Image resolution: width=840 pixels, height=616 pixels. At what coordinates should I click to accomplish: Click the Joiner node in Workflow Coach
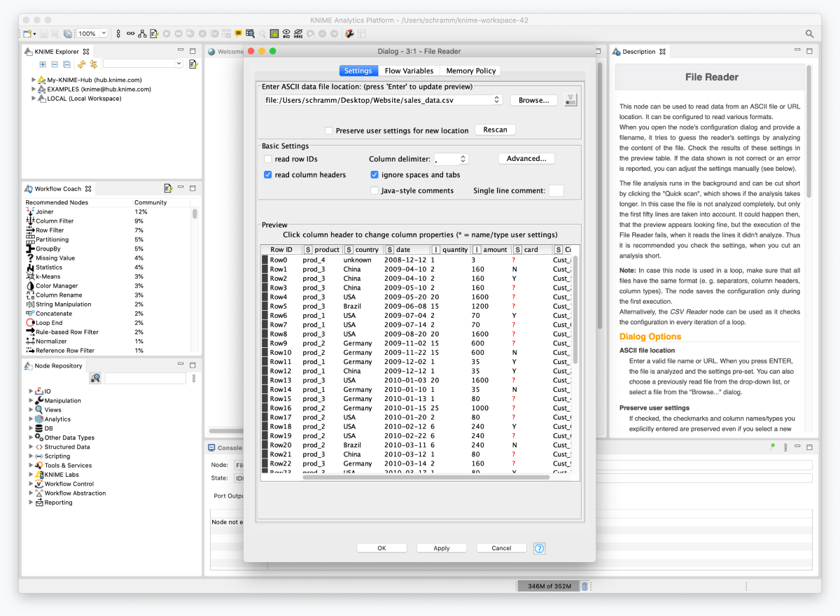tap(45, 211)
